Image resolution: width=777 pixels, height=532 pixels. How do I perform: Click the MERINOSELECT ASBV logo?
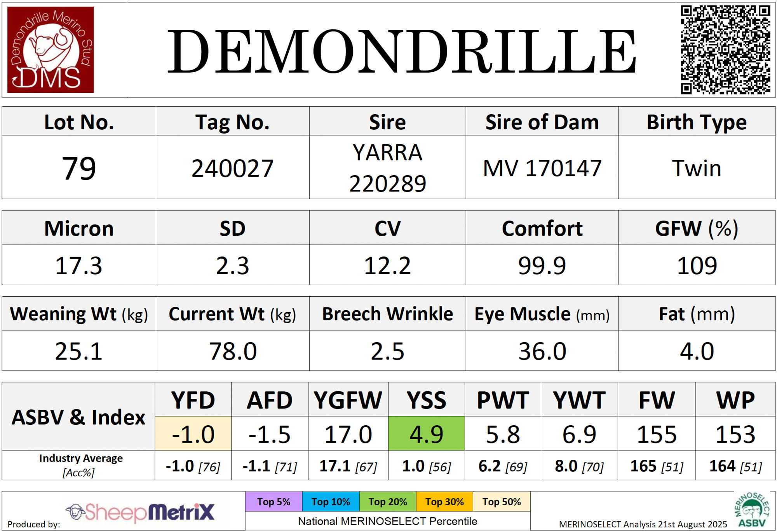[752, 510]
